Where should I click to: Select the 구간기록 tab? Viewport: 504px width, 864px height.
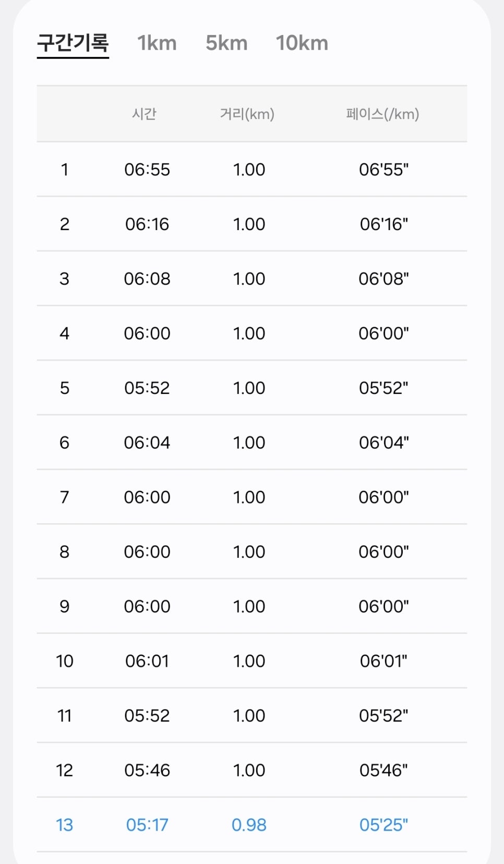(x=73, y=43)
